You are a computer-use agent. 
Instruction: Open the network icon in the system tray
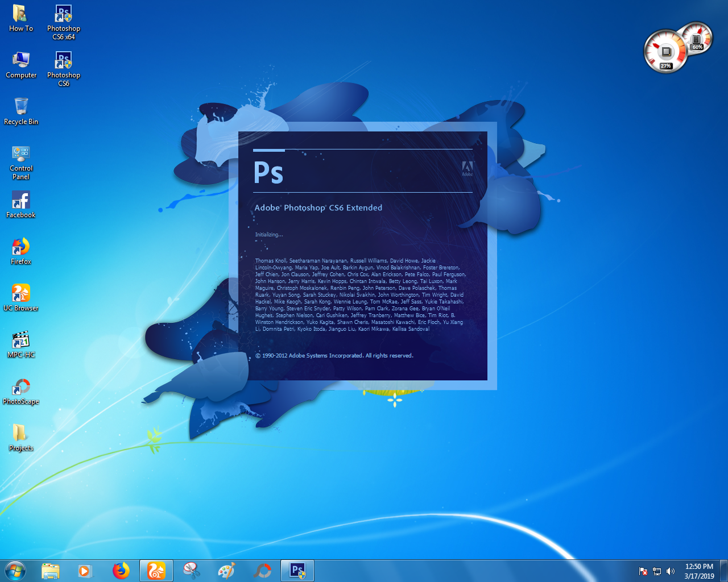[657, 571]
